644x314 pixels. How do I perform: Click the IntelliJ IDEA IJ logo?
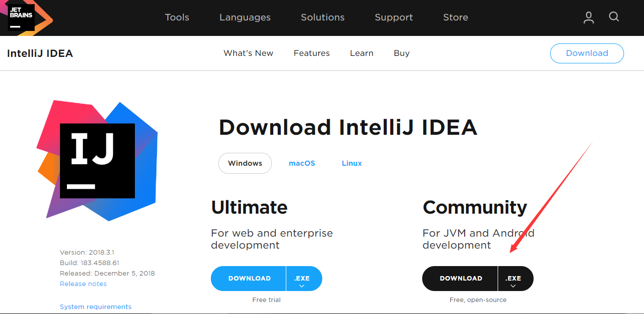(97, 160)
